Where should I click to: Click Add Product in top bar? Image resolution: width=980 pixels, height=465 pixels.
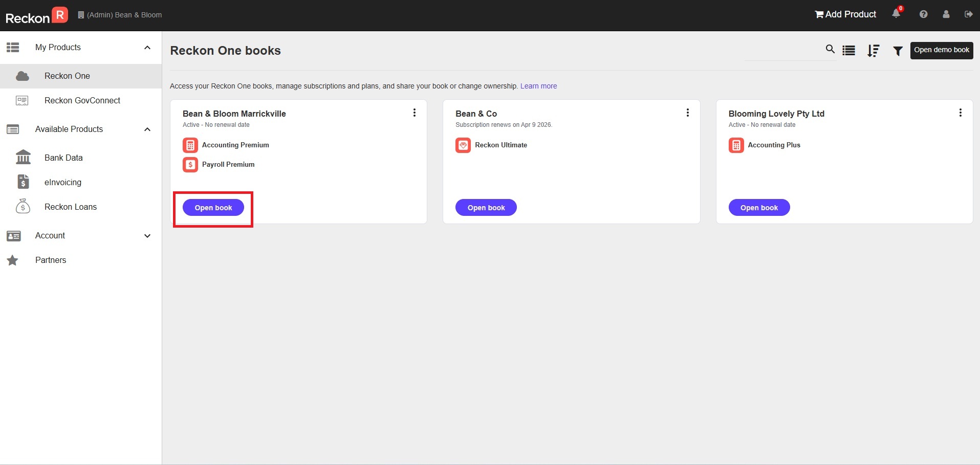pos(845,14)
